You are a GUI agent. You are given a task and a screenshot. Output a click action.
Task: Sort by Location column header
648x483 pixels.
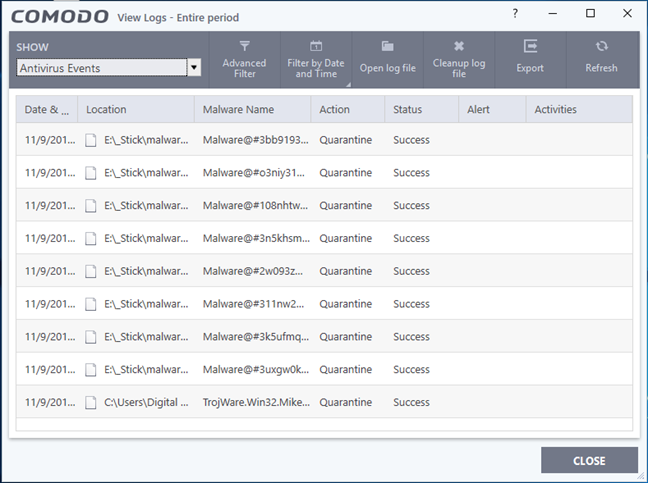pos(136,109)
